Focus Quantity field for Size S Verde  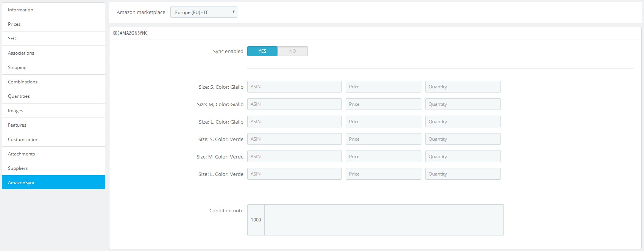[463, 139]
